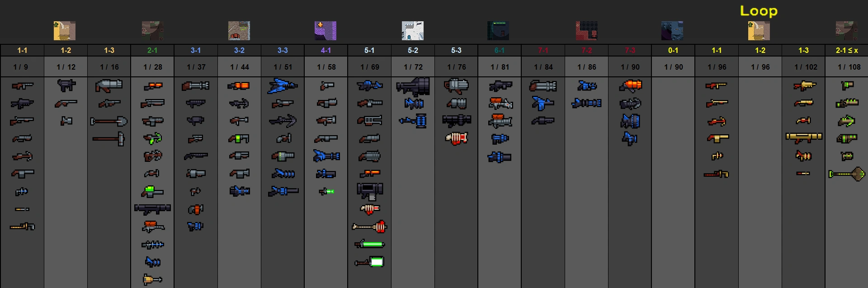The height and width of the screenshot is (288, 868).
Task: Select the dark blue thumbnail above column 0-1
Action: tap(672, 31)
